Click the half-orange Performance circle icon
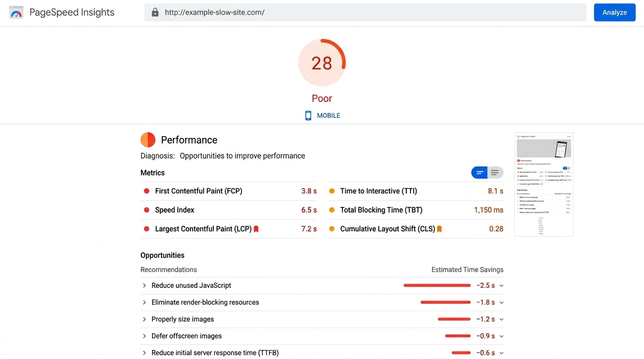Screen dimensions: 644x359 point(148,140)
